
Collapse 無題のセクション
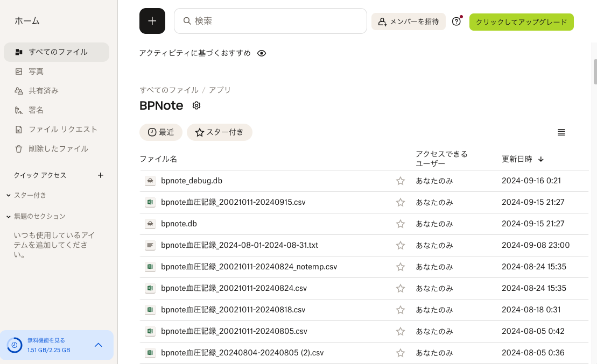click(8, 216)
